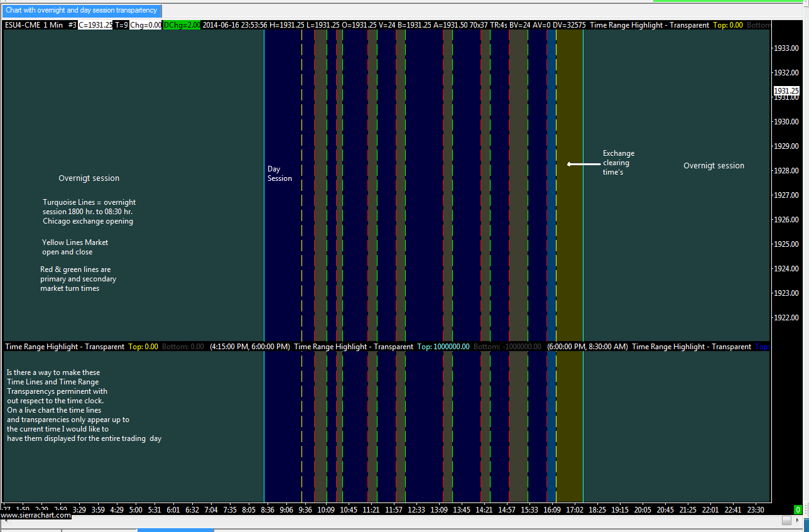Click the green 0 indicator box at bottom right

[x=798, y=510]
